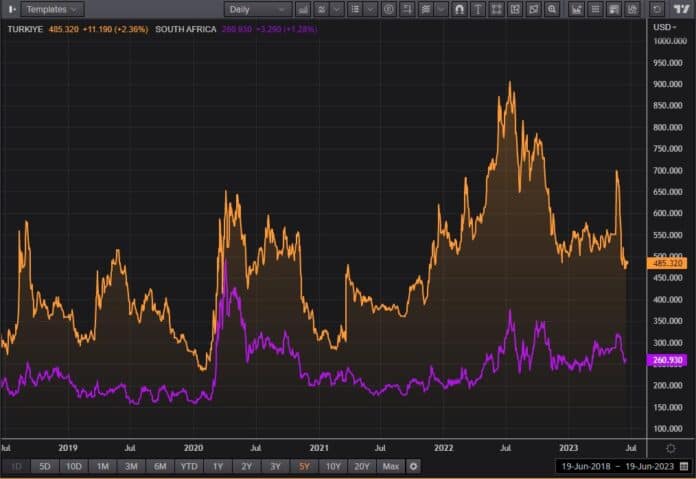Click the Max range button
The image size is (696, 479).
pyautogui.click(x=391, y=466)
